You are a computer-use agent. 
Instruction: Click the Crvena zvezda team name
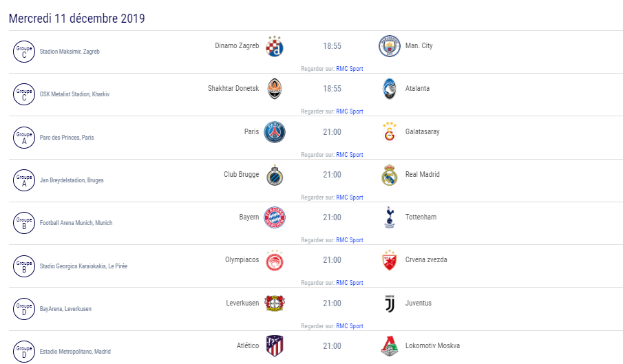point(426,259)
